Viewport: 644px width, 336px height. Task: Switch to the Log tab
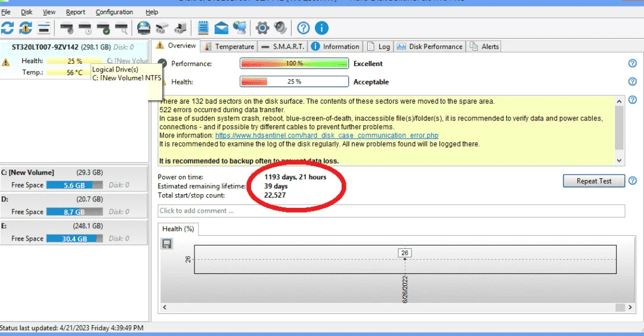click(x=378, y=46)
